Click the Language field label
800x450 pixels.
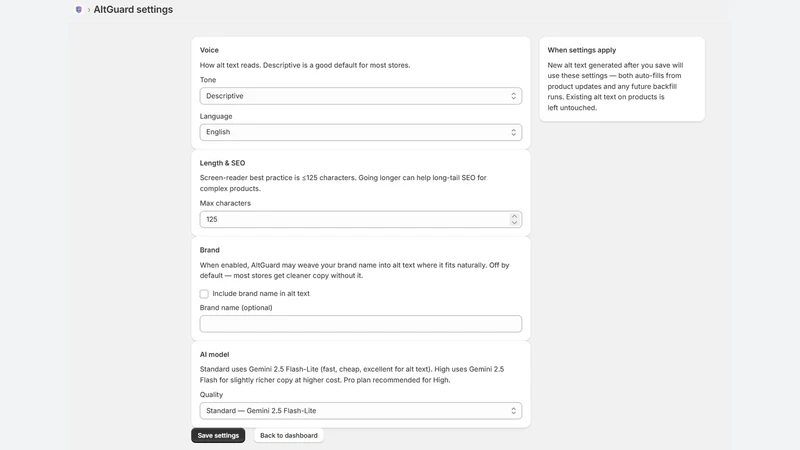tap(216, 116)
